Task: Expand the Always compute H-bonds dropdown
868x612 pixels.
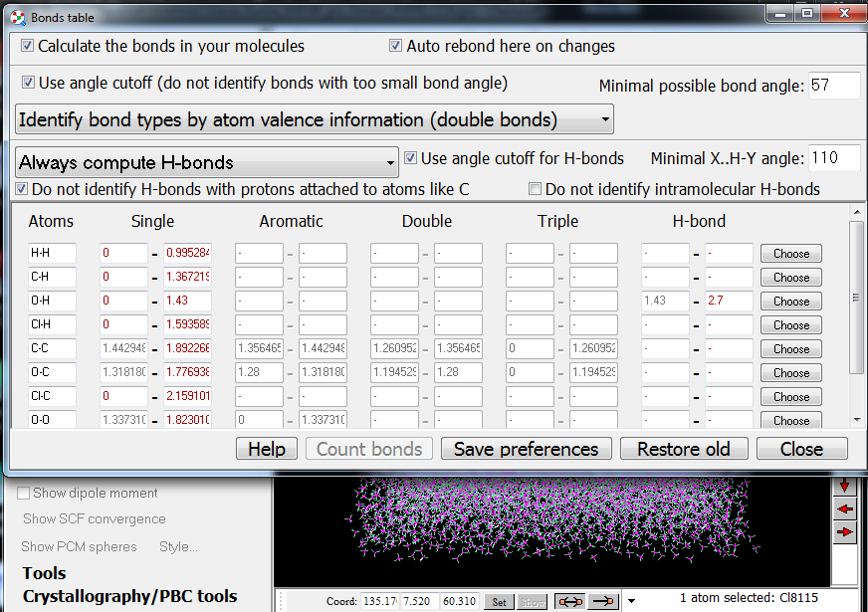Action: tap(207, 162)
